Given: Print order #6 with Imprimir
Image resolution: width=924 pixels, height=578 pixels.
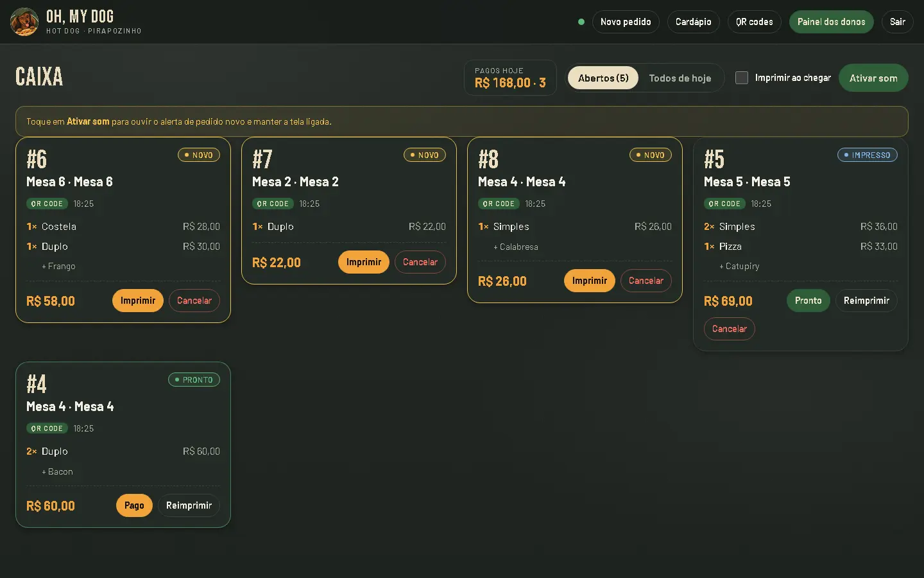Looking at the screenshot, I should (138, 301).
